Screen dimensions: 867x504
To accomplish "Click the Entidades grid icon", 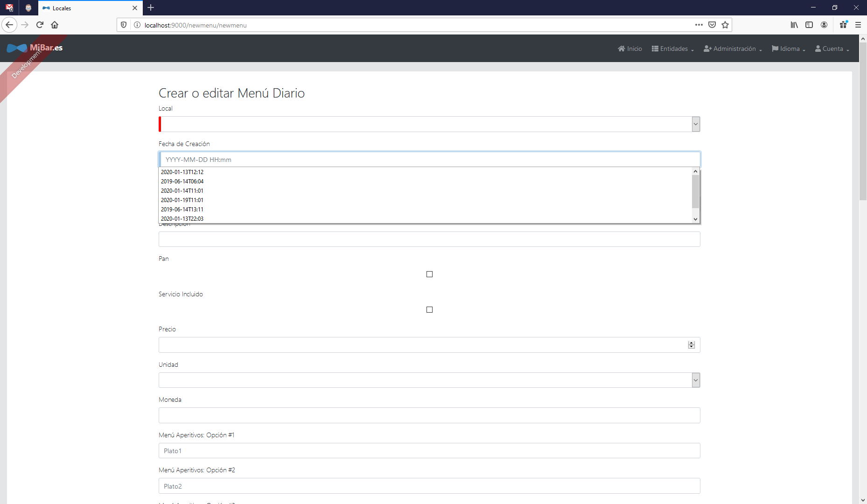I will coord(655,49).
